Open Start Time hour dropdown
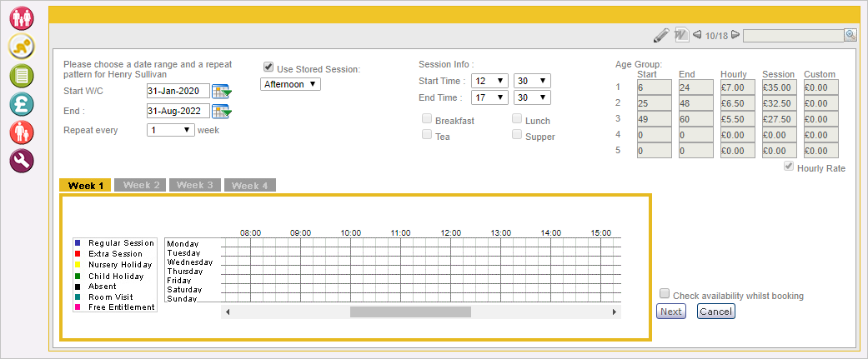The width and height of the screenshot is (868, 359). coord(490,81)
